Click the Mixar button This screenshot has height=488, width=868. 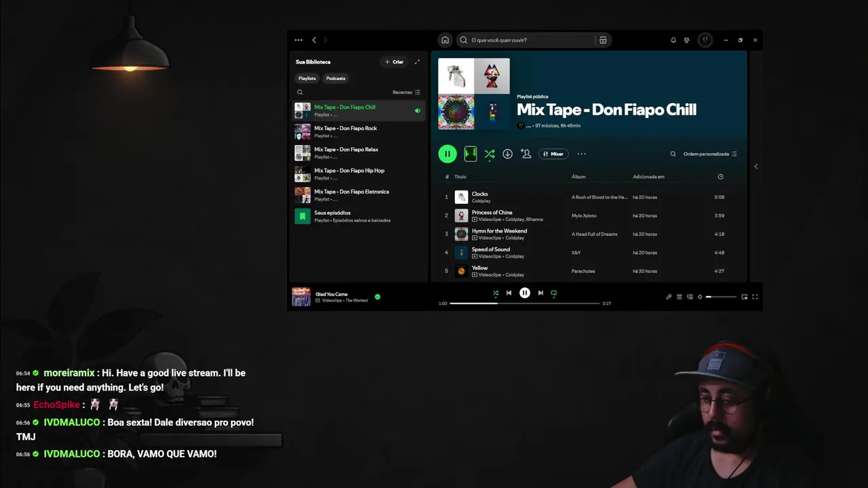(553, 154)
